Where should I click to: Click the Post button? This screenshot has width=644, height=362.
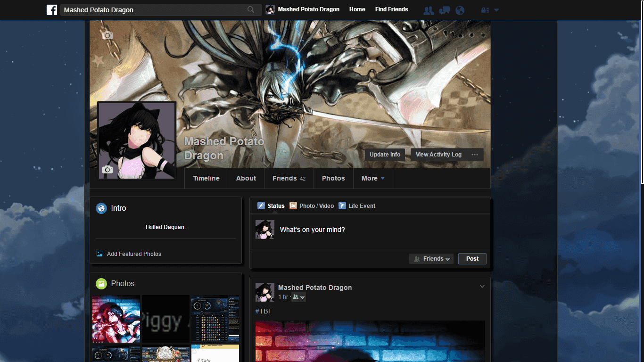pyautogui.click(x=472, y=259)
